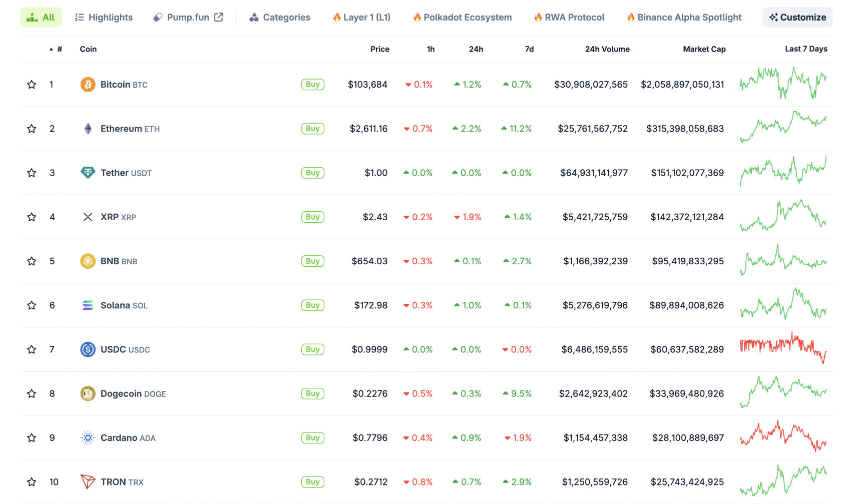Viewport: 845px width, 504px height.
Task: Click the USDC logo icon
Action: coord(88,349)
